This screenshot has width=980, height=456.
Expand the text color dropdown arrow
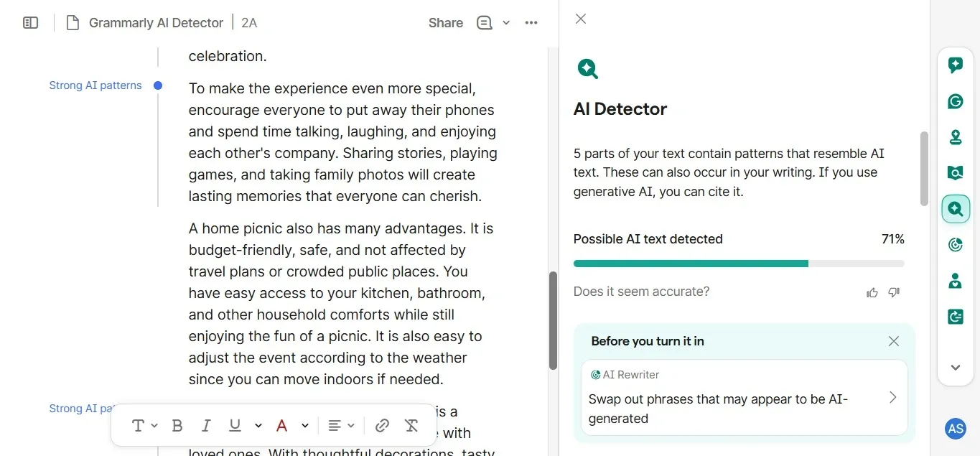pos(305,426)
